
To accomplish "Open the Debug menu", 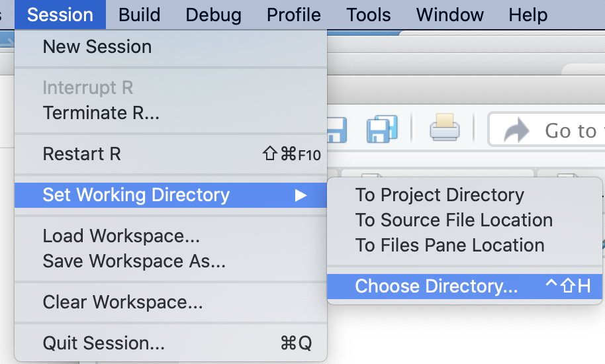I will coord(213,15).
